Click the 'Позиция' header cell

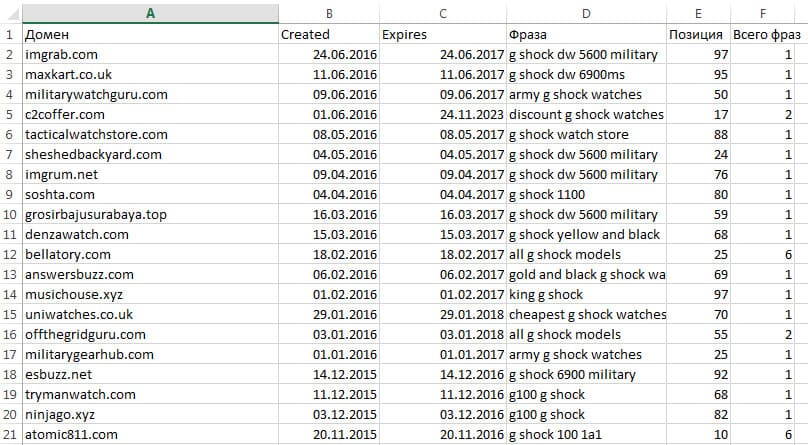[x=698, y=35]
